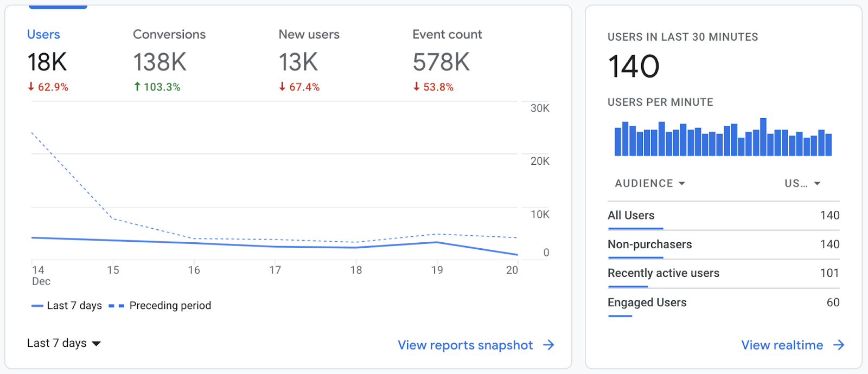Screen dimensions: 868x374
Task: Select the Recently active users row
Action: point(723,273)
